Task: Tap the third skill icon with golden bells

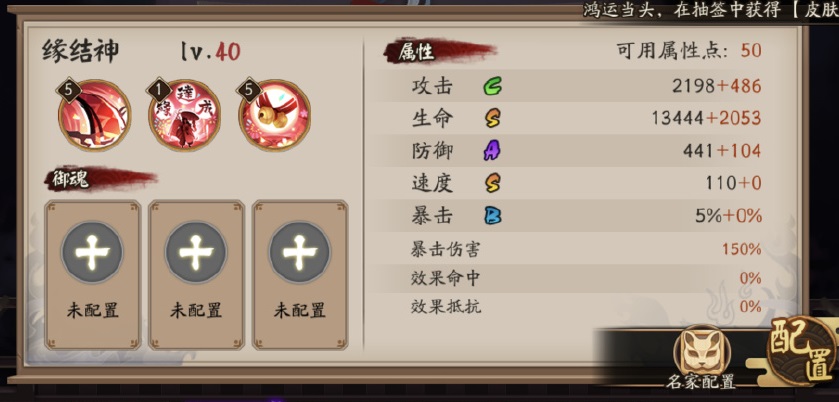Action: [x=274, y=114]
